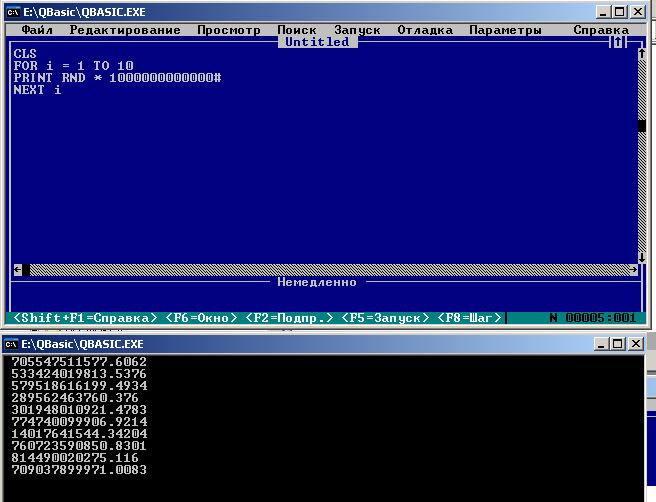Click the PRINT RND code line
This screenshot has width=656, height=502.
117,77
